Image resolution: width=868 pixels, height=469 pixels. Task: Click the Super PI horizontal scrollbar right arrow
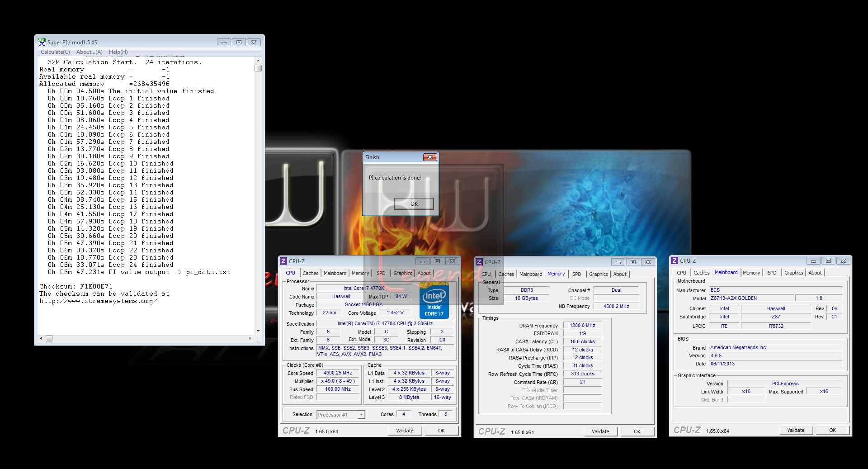(250, 339)
